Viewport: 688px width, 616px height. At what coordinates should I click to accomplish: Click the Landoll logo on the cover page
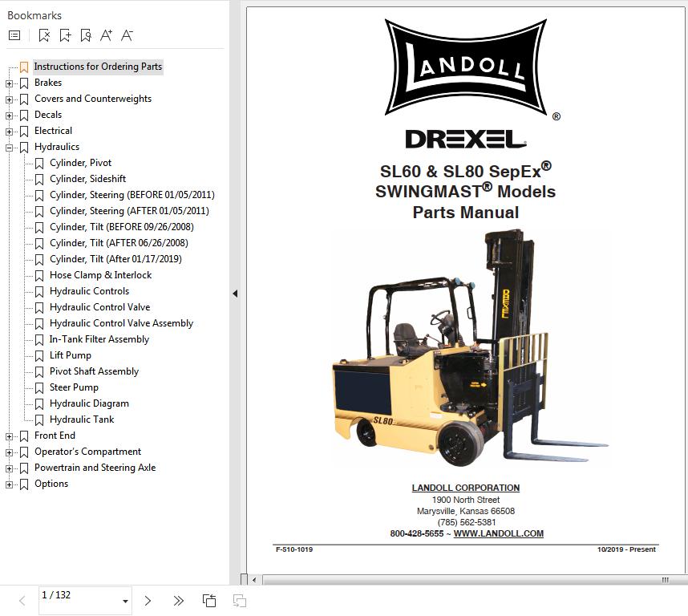[466, 67]
